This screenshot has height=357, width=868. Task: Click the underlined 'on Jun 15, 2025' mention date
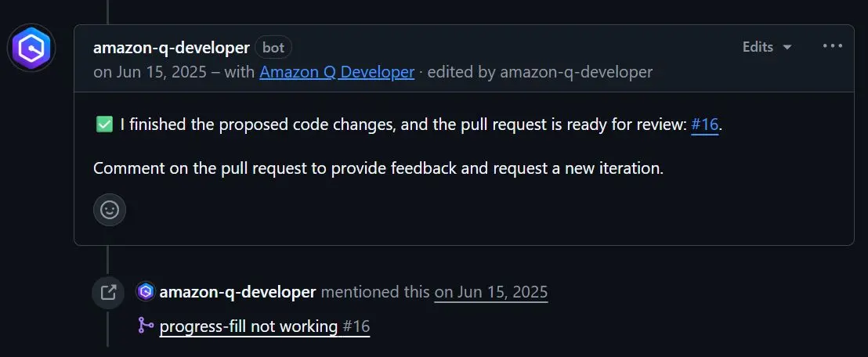(491, 293)
